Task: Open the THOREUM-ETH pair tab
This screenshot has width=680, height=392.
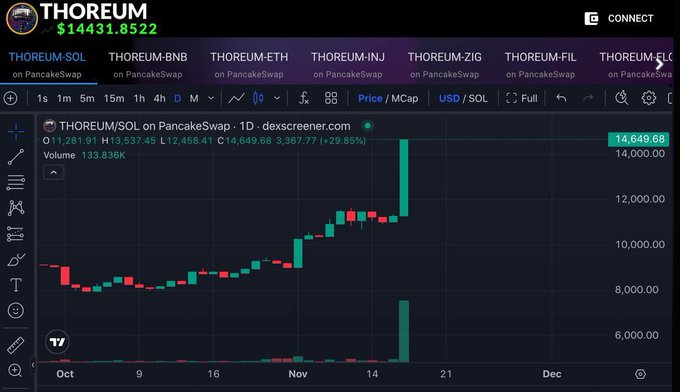Action: (x=249, y=65)
